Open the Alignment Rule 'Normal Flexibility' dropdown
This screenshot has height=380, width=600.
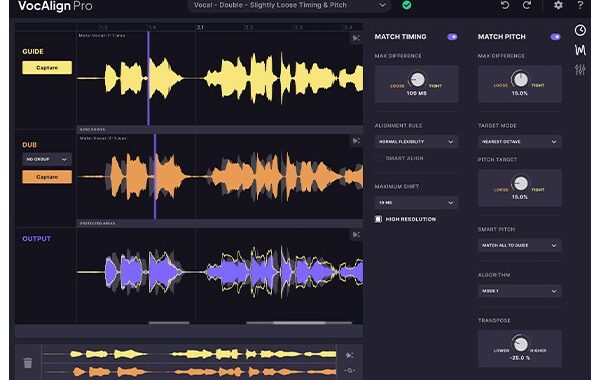click(x=416, y=142)
